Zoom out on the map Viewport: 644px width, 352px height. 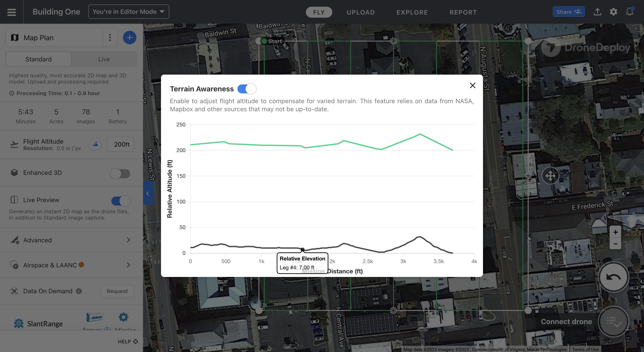615,244
